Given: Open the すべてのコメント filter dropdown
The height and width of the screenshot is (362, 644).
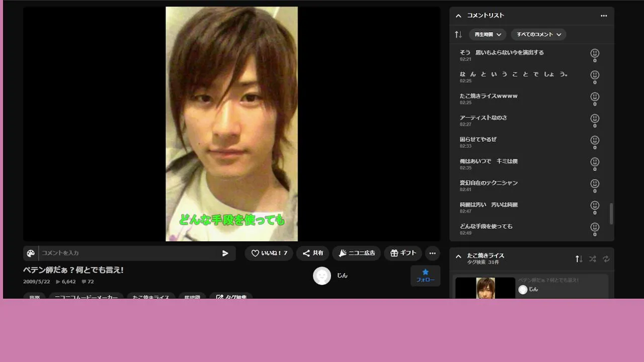Looking at the screenshot, I should (538, 34).
